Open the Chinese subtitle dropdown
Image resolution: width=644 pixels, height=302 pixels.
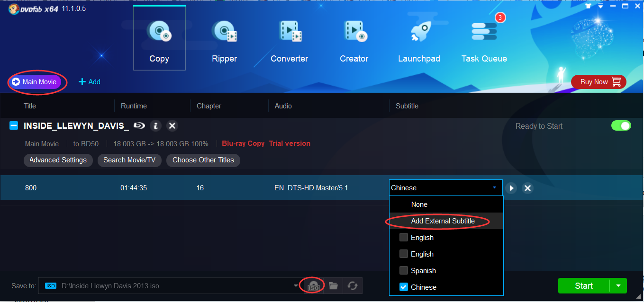[x=446, y=188]
